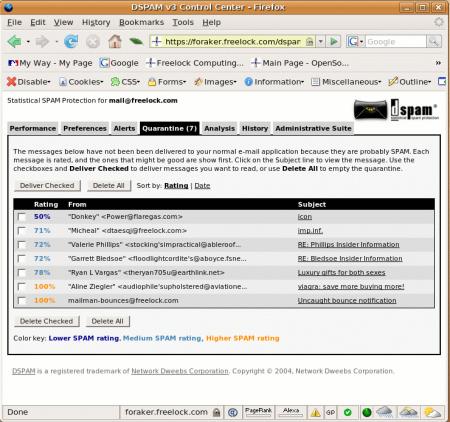450x422 pixels.
Task: Open the search engine selector dropdown
Action: 361,42
